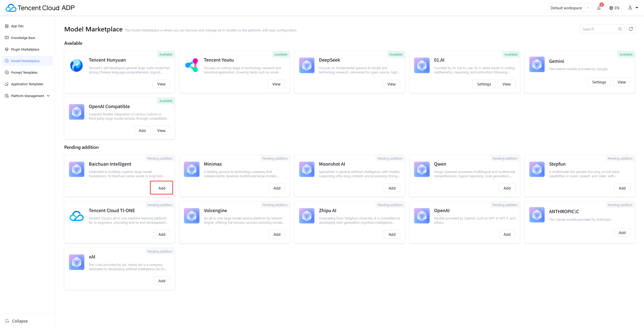644x328 pixels.
Task: Collapse the left sidebar
Action: coord(17,321)
